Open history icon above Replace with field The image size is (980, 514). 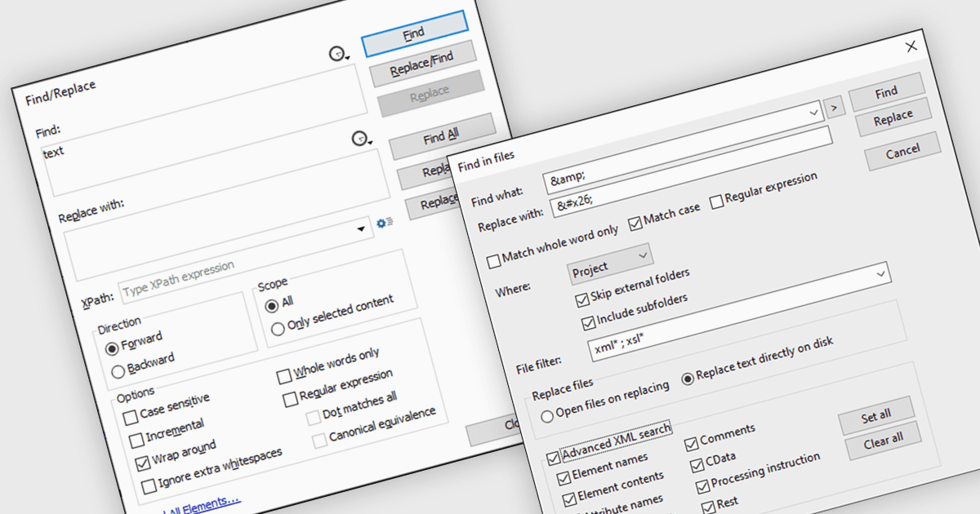(x=362, y=140)
